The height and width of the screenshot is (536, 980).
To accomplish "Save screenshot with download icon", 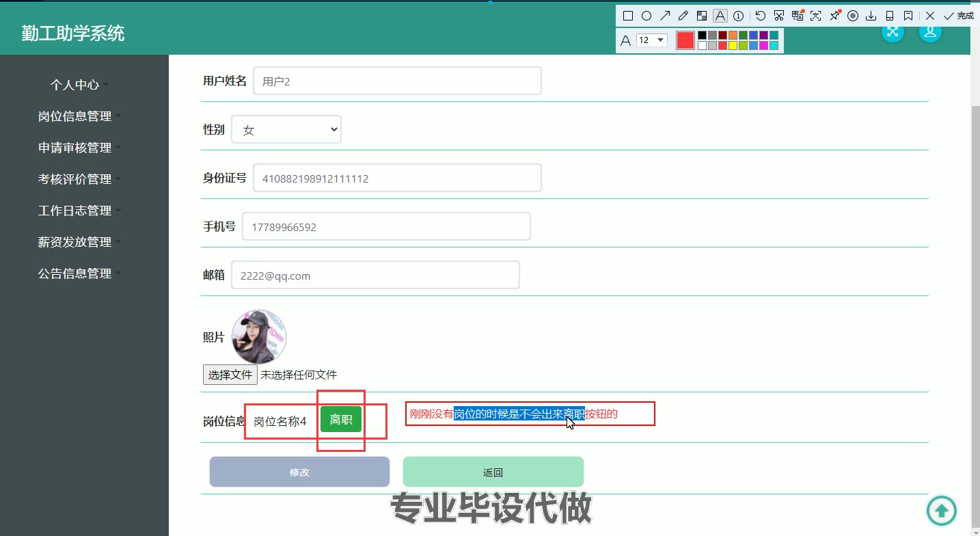I will tap(871, 16).
